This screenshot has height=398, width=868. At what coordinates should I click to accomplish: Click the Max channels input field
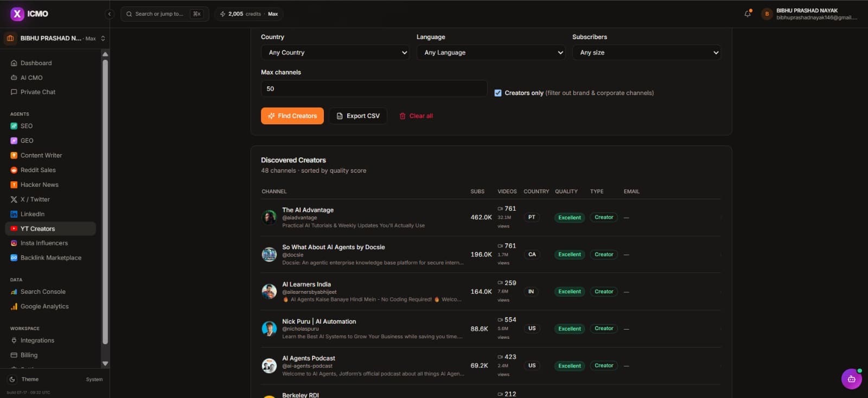point(374,89)
